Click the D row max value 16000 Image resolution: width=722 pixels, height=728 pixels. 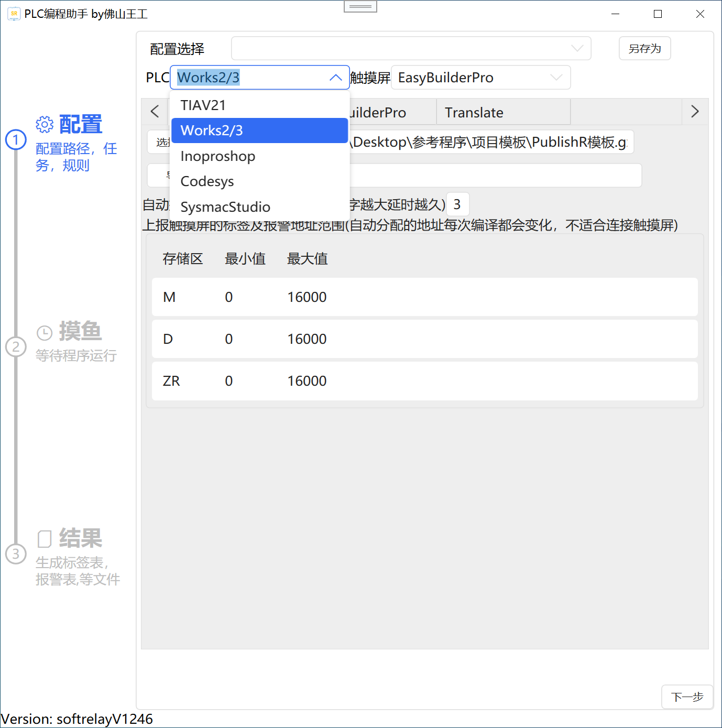pyautogui.click(x=307, y=339)
